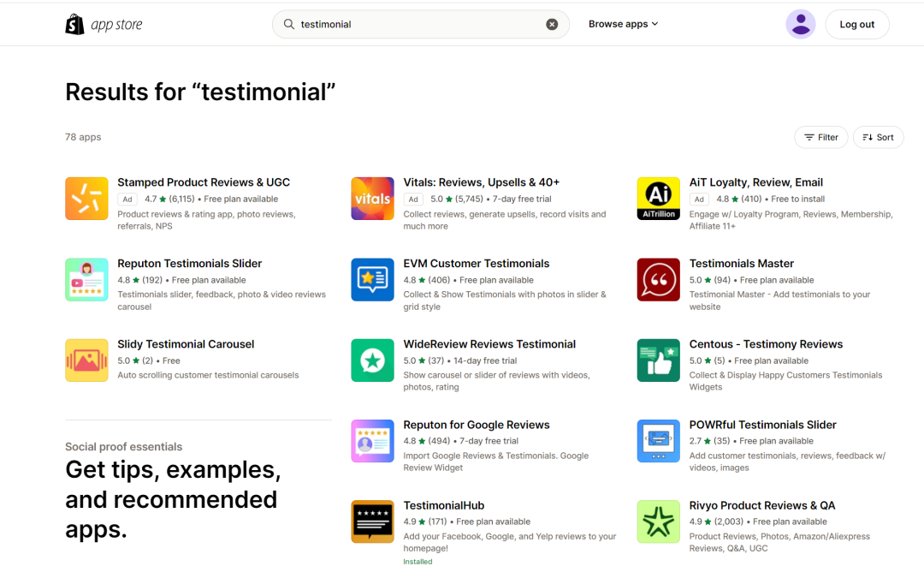Click the Results for "testimonial" heading
The height and width of the screenshot is (578, 924).
coord(200,92)
